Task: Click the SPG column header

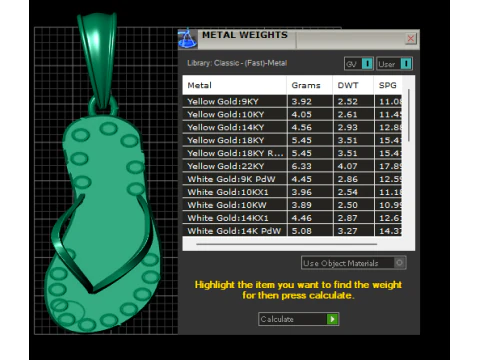Action: click(x=388, y=85)
